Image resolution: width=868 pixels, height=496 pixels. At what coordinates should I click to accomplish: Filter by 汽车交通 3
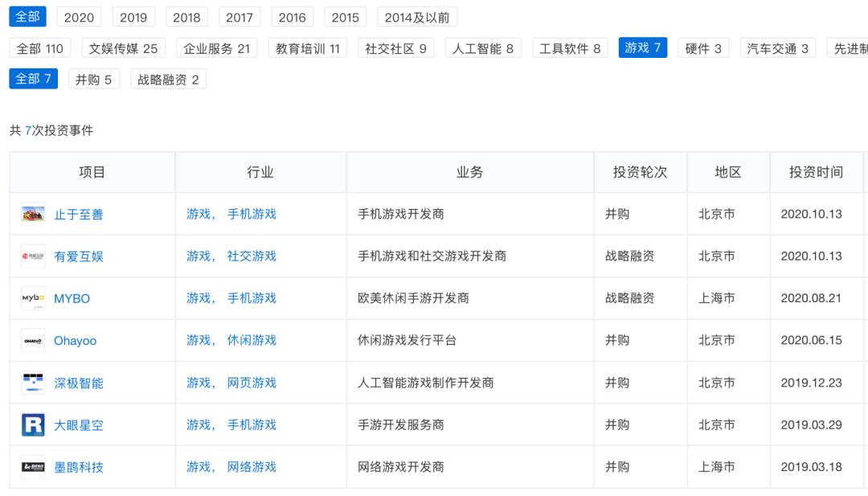(778, 49)
